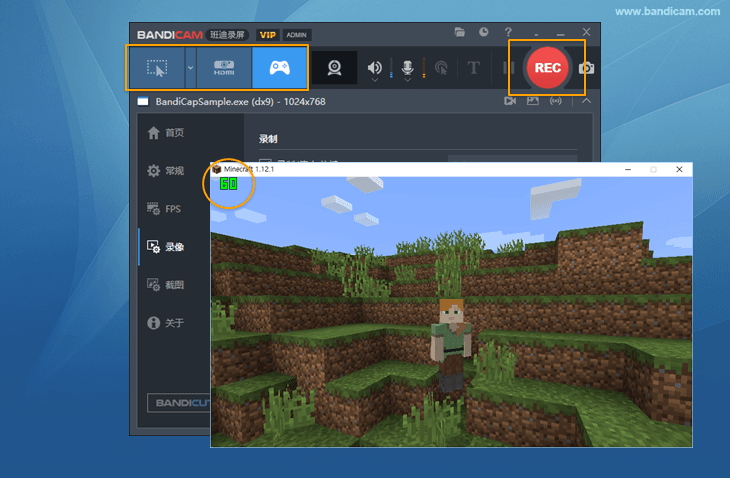The image size is (730, 478).
Task: Open the 常规 general settings tab
Action: [166, 171]
